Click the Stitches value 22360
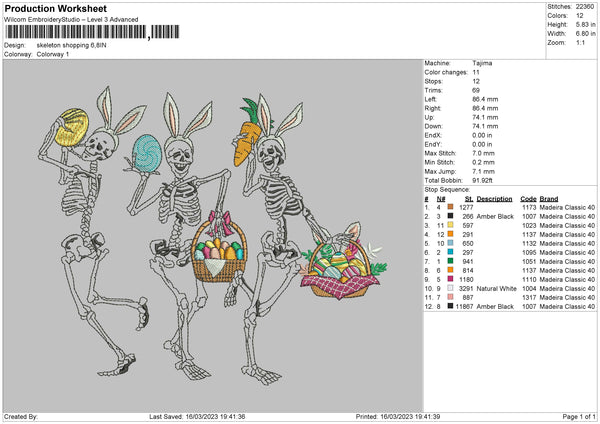 pyautogui.click(x=585, y=7)
